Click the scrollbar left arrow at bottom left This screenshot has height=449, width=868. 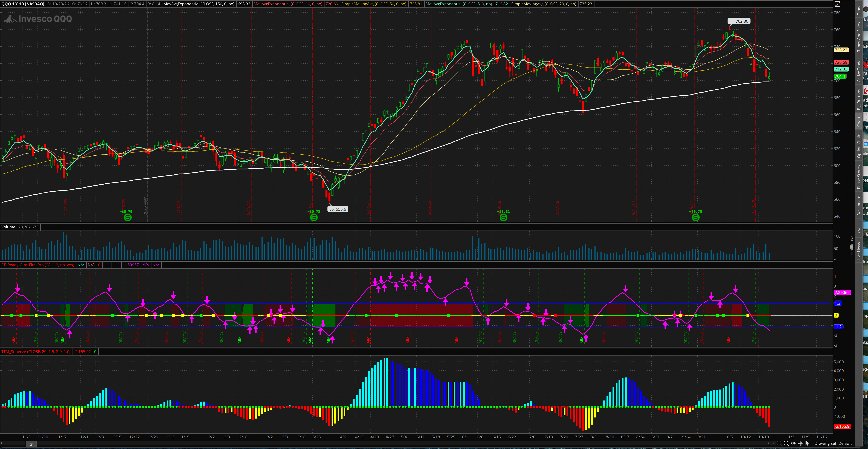[1, 443]
